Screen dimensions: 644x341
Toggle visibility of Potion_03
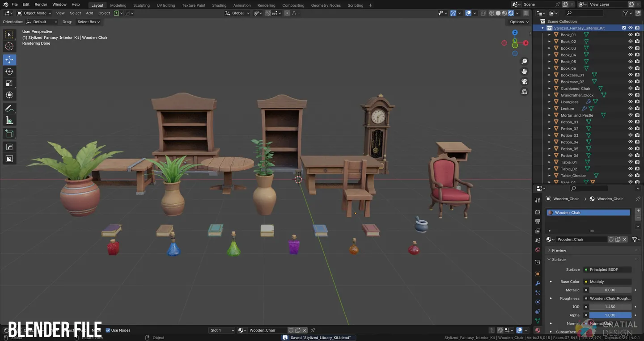click(631, 135)
